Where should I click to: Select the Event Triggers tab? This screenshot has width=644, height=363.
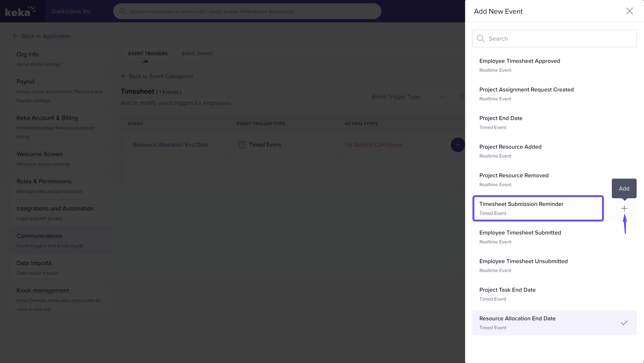pyautogui.click(x=148, y=54)
